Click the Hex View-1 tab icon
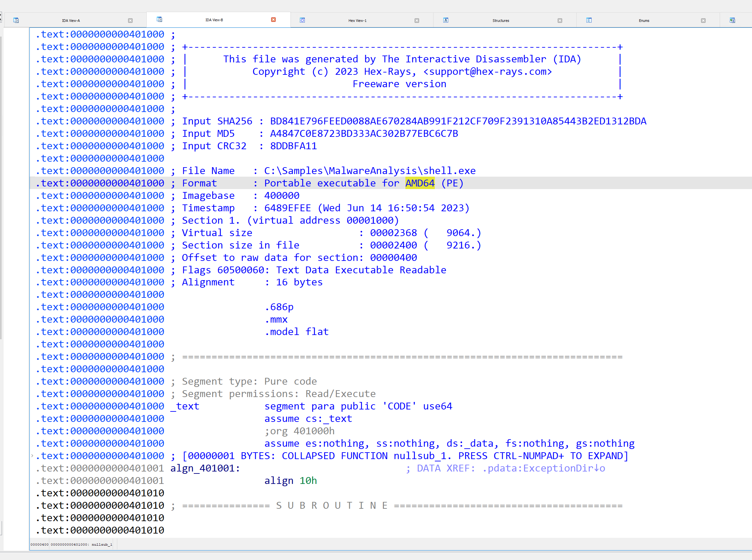The width and height of the screenshot is (752, 560). click(x=302, y=20)
